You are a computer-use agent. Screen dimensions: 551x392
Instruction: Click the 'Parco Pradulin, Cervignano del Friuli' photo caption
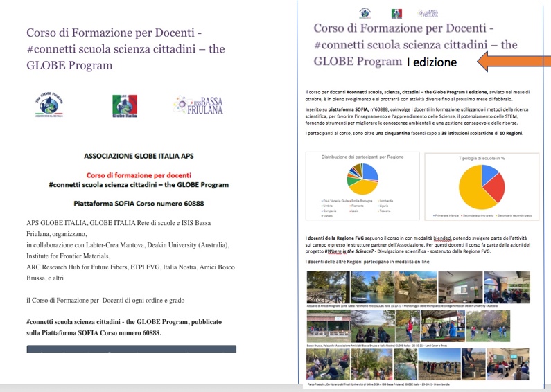coord(378,384)
